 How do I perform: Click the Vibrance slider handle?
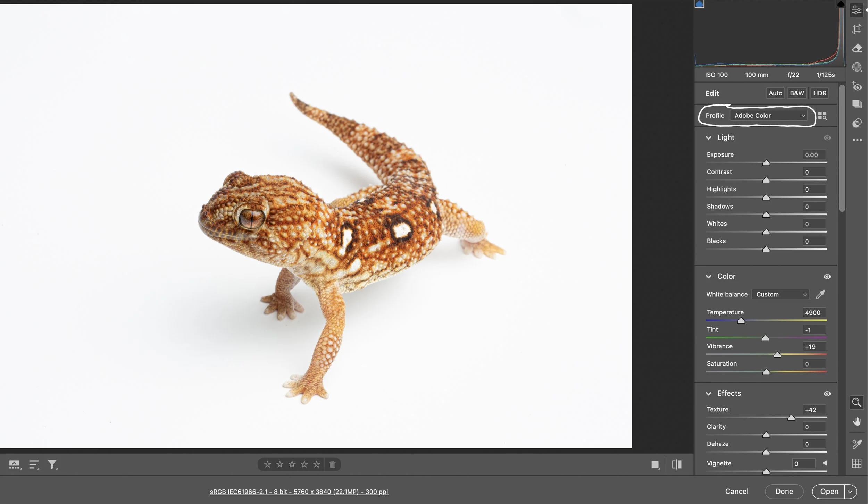(x=777, y=355)
